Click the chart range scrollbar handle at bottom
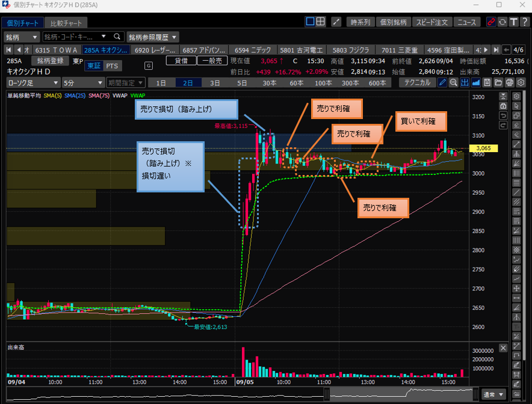This screenshot has width=532, height=404. tap(327, 395)
